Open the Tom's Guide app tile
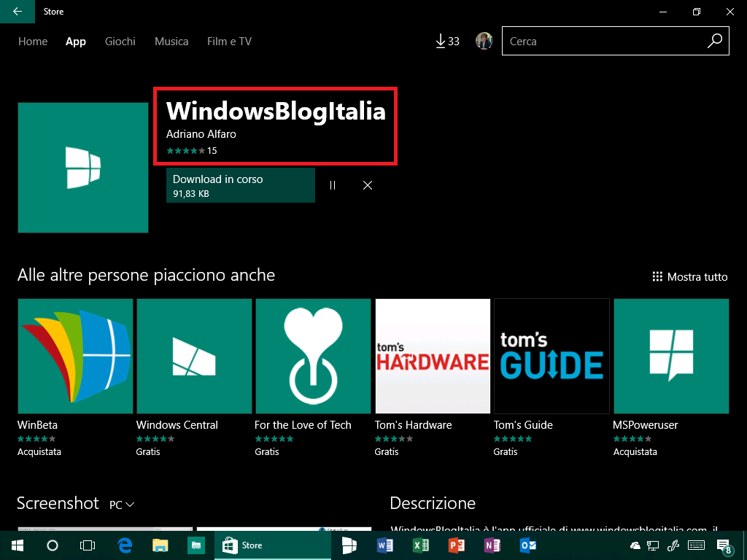 coord(551,356)
